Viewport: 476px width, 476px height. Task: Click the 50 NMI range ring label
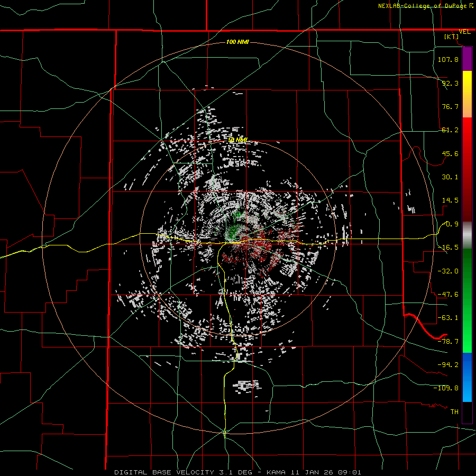[237, 140]
